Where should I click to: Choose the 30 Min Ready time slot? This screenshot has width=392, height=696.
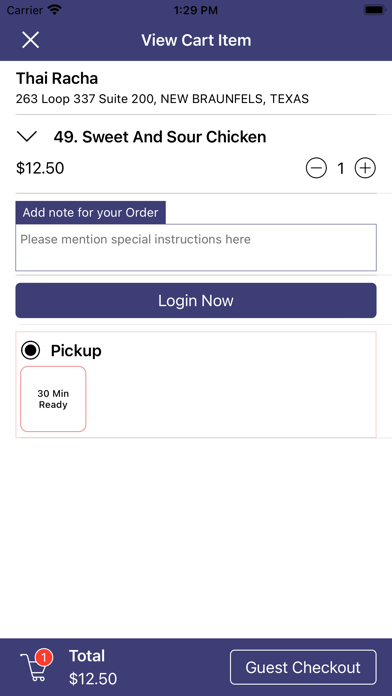[53, 399]
